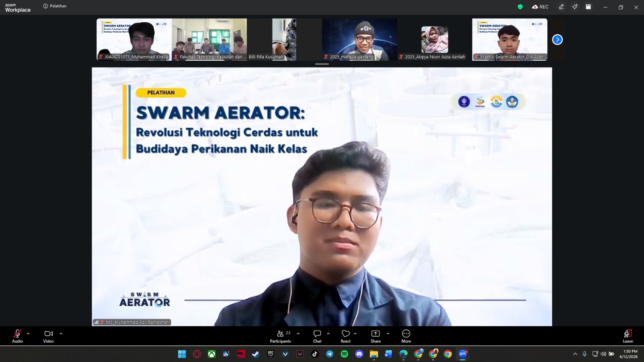Expand the Chat options arrow

(x=328, y=333)
